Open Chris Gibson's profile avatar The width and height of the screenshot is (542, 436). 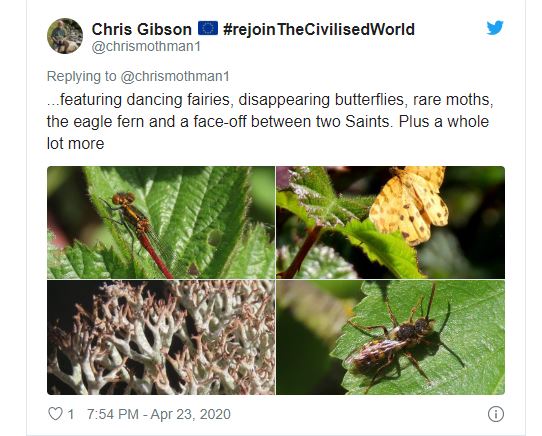point(65,36)
